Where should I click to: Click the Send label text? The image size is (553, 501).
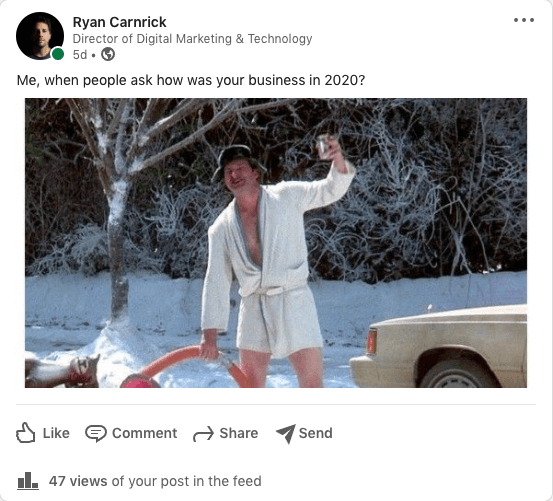coord(316,433)
